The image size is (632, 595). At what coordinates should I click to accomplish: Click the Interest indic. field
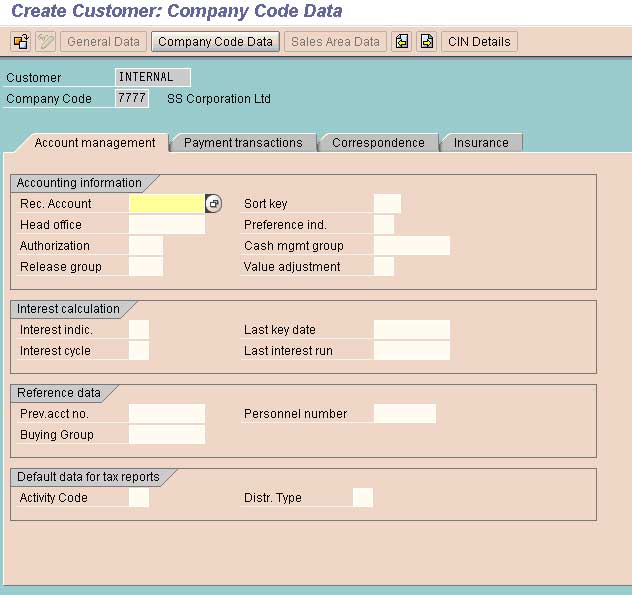point(139,330)
